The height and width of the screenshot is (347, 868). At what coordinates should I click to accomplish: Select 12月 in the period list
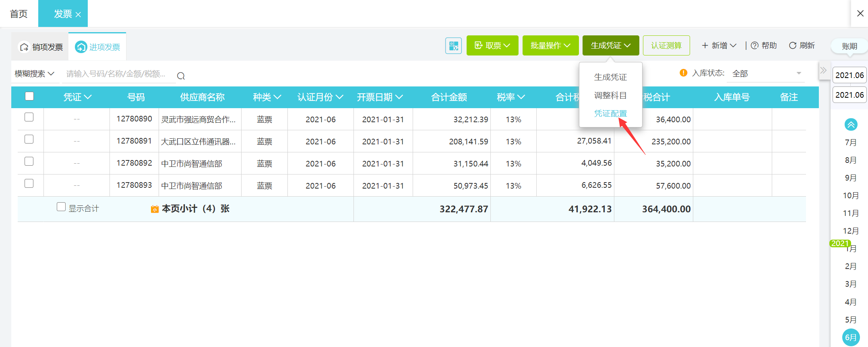pyautogui.click(x=851, y=231)
